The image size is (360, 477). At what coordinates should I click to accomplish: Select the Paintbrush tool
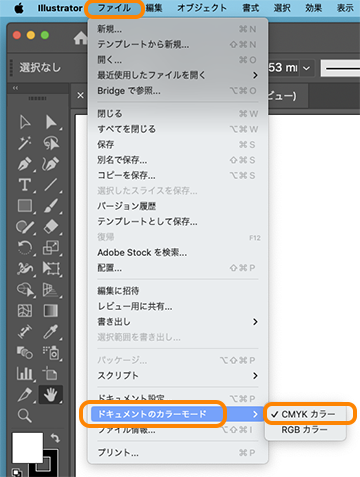(51, 206)
